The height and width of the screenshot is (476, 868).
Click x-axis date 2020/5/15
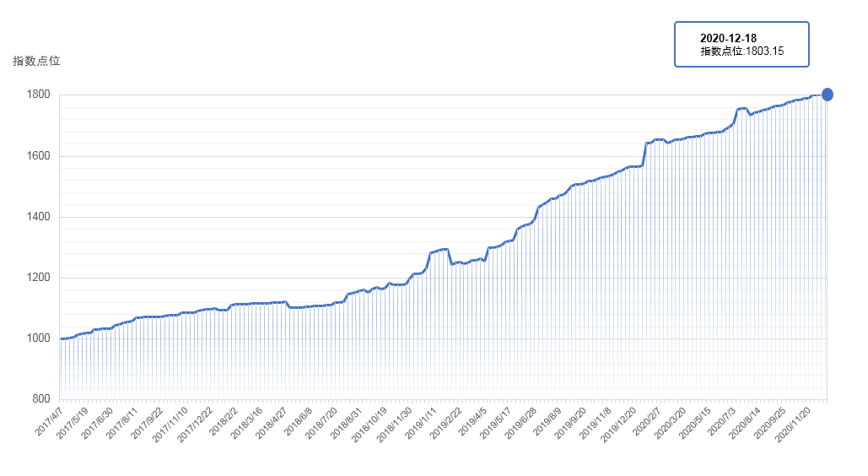[695, 424]
